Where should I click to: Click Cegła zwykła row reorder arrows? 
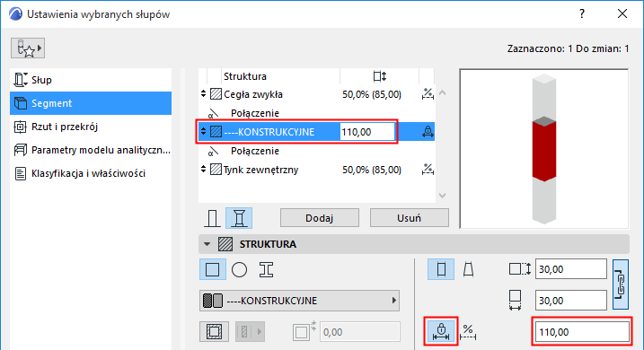(x=203, y=94)
